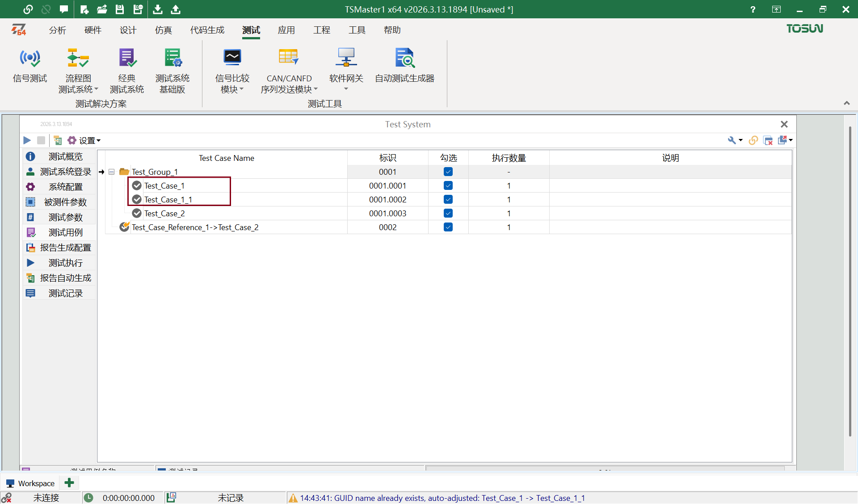The image size is (858, 504).
Task: Start test execution with the play button
Action: point(26,140)
